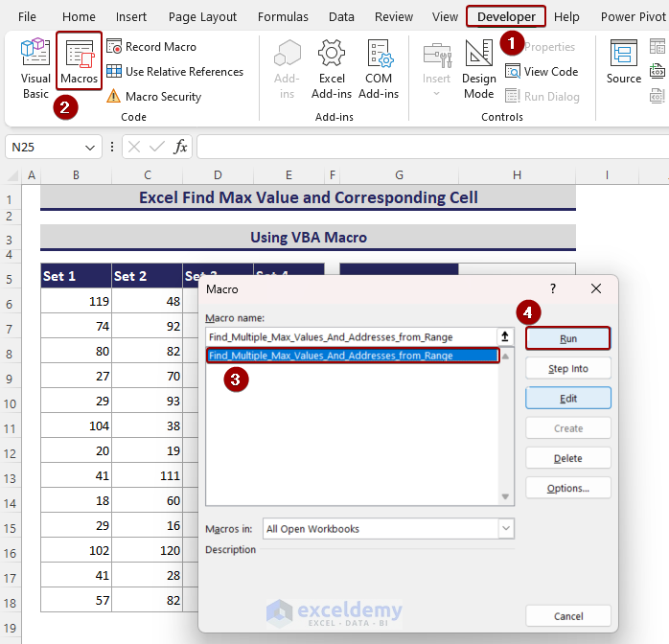Viewport: 669px width, 644px height.
Task: Select the Developer tab
Action: coord(506,16)
